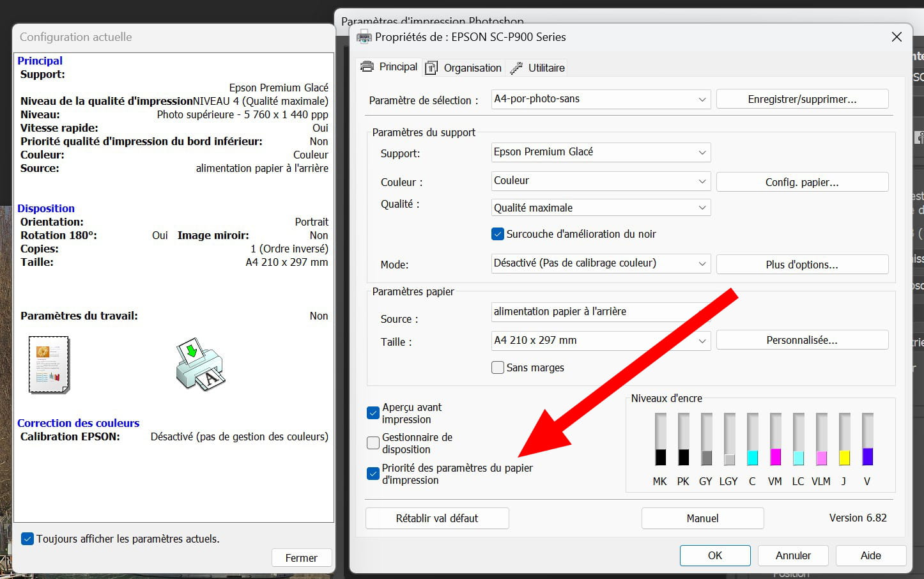The image size is (924, 579).
Task: Open the Taille dropdown A4 210 x 297 mm
Action: (x=601, y=341)
